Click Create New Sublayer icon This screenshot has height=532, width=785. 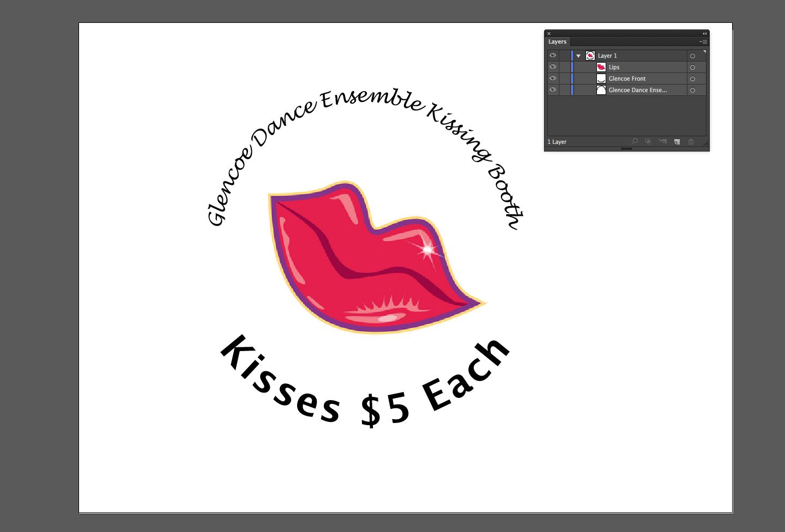click(663, 142)
